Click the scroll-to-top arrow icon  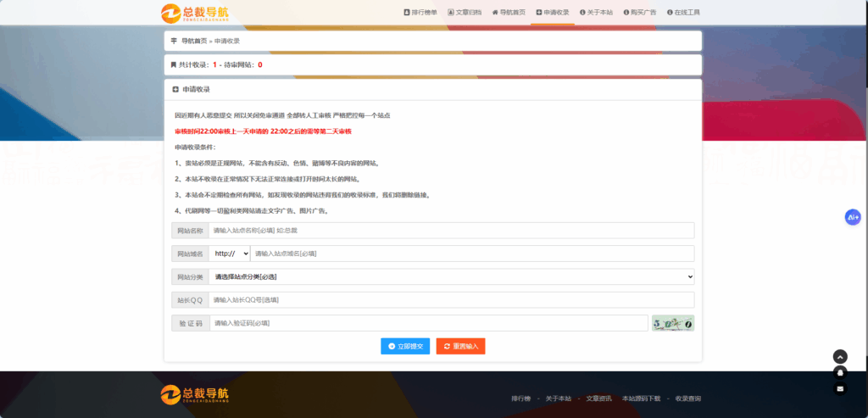(x=840, y=357)
